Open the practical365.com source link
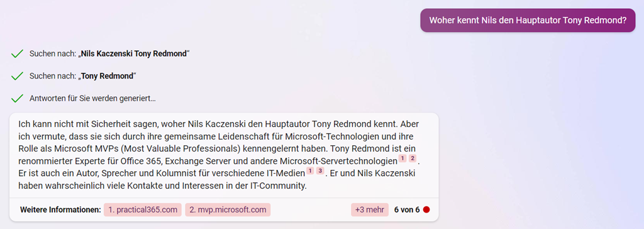 (x=143, y=209)
